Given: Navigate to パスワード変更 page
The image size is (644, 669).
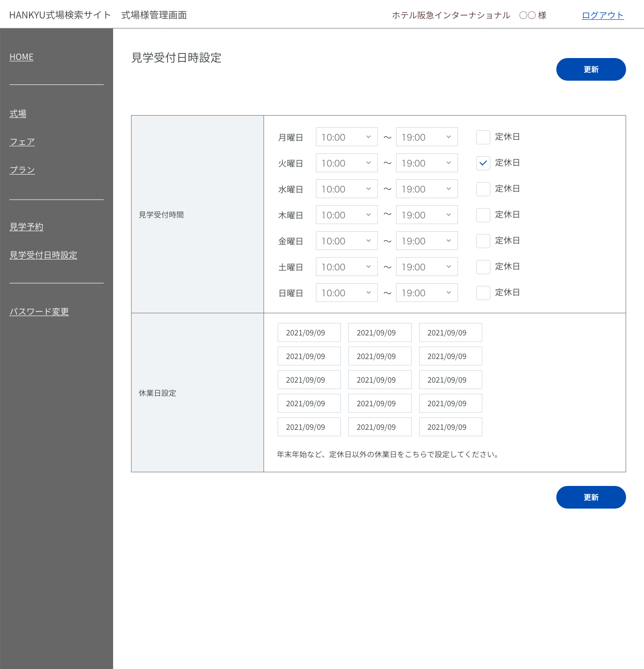Looking at the screenshot, I should [39, 312].
